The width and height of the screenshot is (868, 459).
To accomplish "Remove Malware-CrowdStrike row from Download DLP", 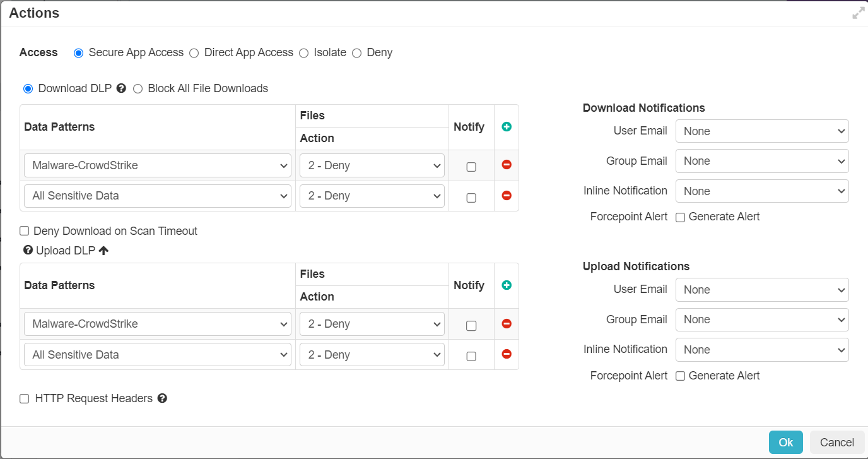I will click(506, 165).
